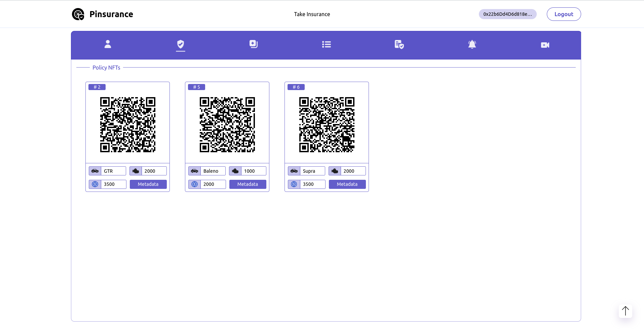Open the add-policy plus tab icon
Screen dimensions: 644x329
pos(254,44)
